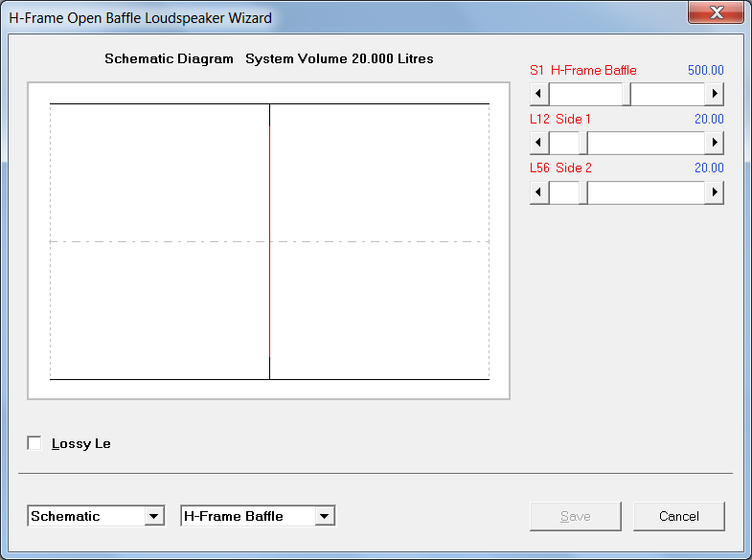Image resolution: width=752 pixels, height=560 pixels.
Task: Click the System Volume 20.000 Litres text
Action: point(339,58)
